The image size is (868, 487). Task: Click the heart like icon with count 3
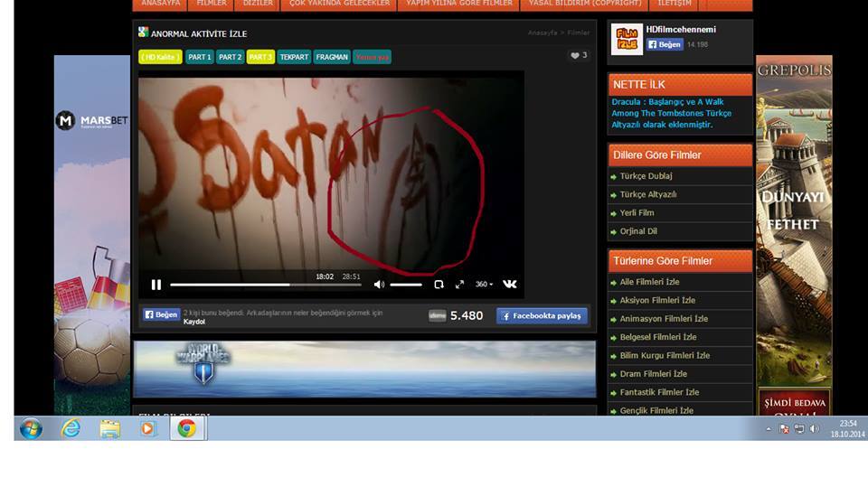tap(579, 55)
